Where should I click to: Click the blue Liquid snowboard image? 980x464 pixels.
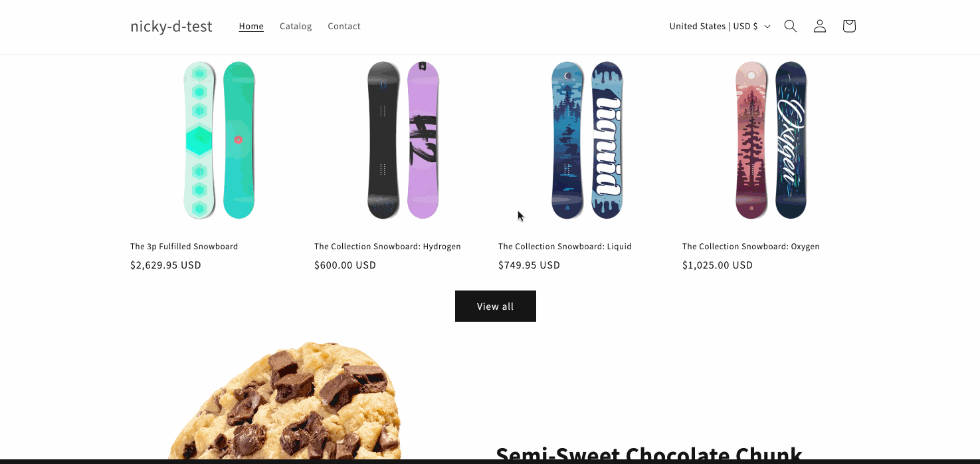click(x=587, y=140)
